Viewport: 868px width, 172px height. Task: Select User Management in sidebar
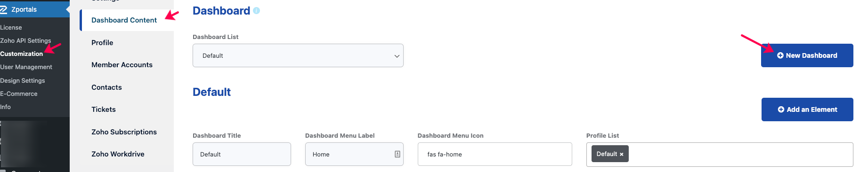pyautogui.click(x=26, y=67)
